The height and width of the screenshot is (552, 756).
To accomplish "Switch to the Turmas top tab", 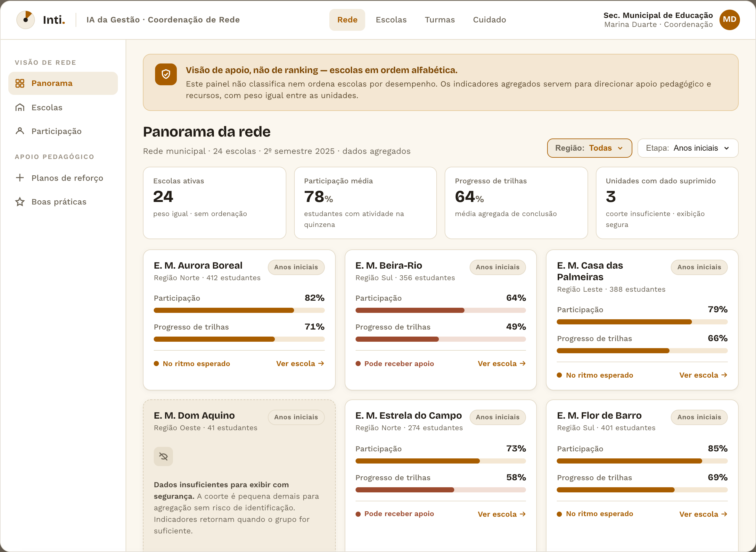I will click(440, 20).
